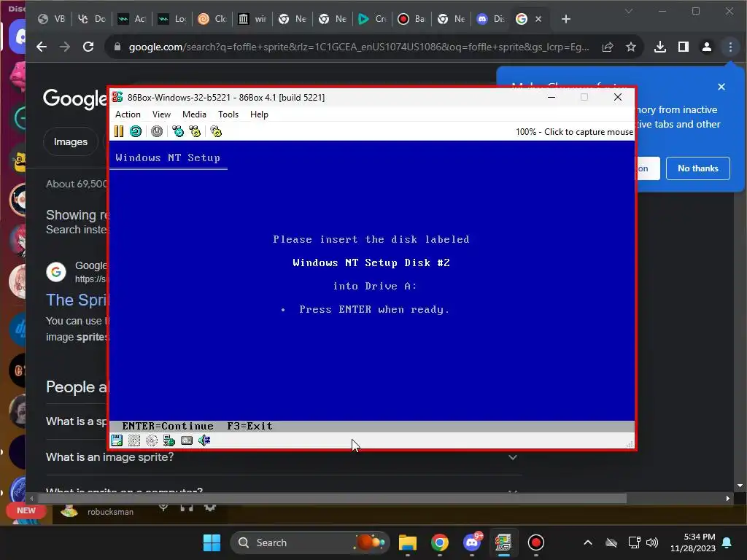Click the empty second floppy drive status icon
747x560 pixels.
(x=134, y=440)
